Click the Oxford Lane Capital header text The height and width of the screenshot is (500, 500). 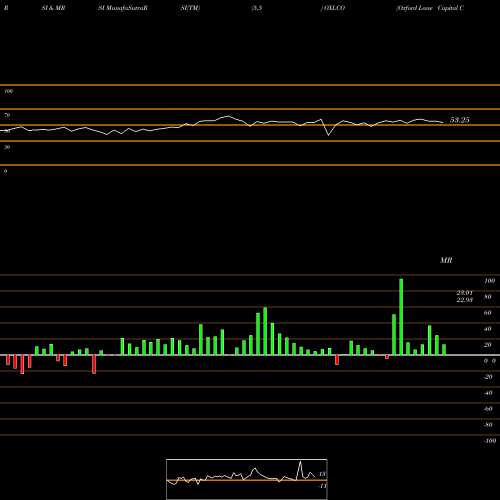430,8
